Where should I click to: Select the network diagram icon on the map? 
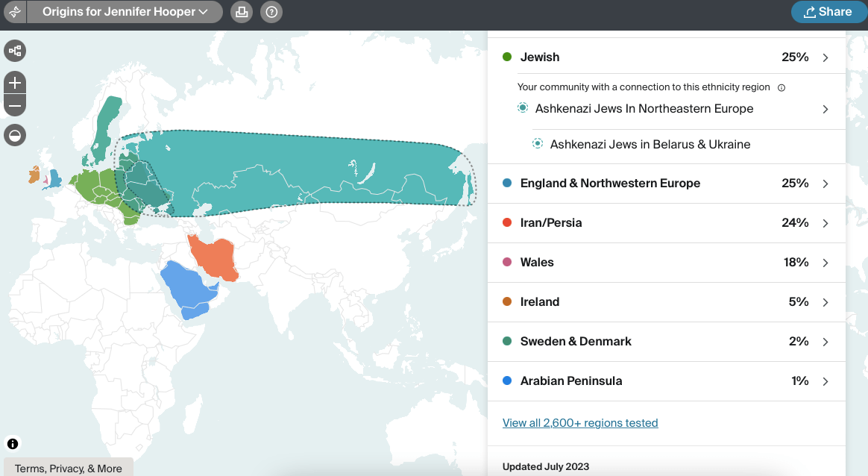tap(15, 51)
